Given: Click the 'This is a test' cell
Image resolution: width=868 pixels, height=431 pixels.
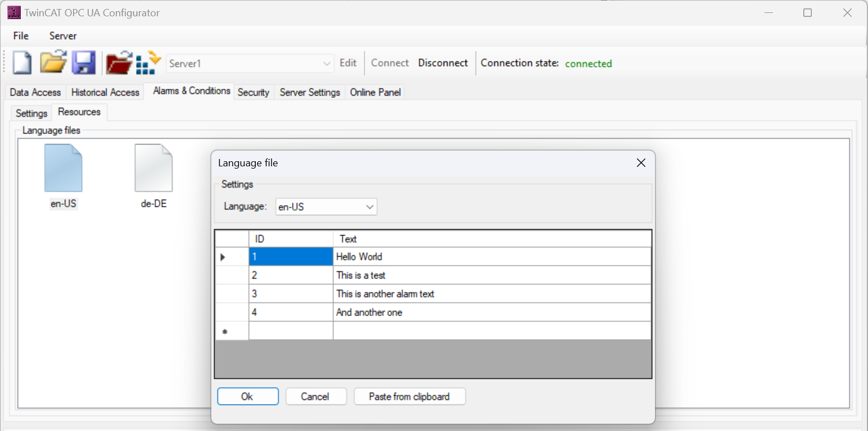Looking at the screenshot, I should [492, 275].
